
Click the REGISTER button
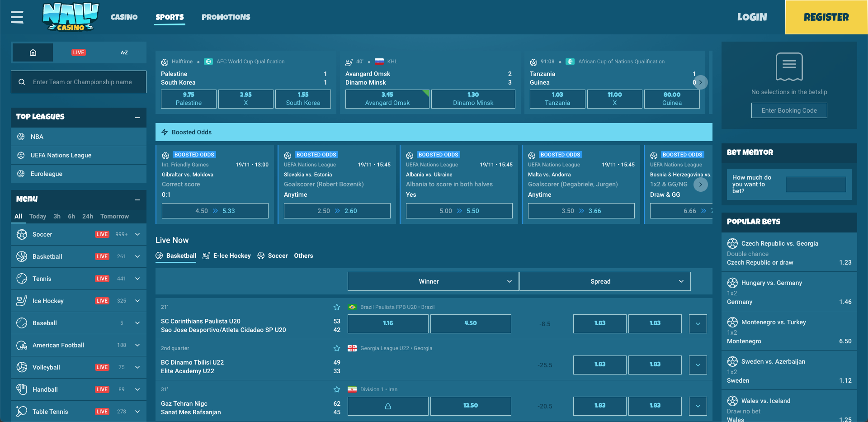(826, 17)
